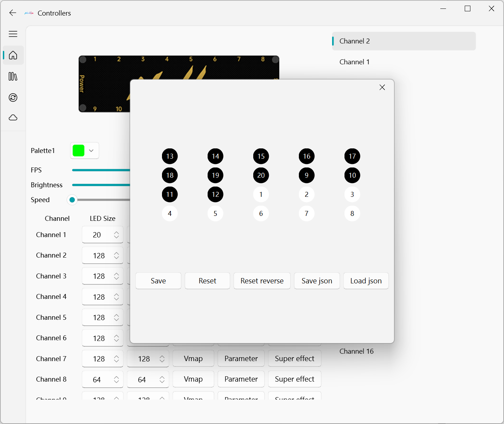Click the Reset reverse button
504x424 pixels.
[262, 281]
